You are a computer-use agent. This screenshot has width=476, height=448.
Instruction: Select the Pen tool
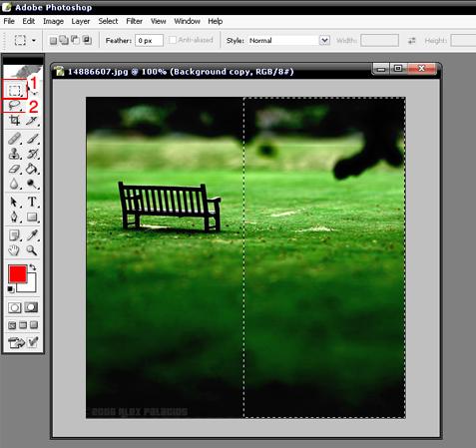coord(14,217)
